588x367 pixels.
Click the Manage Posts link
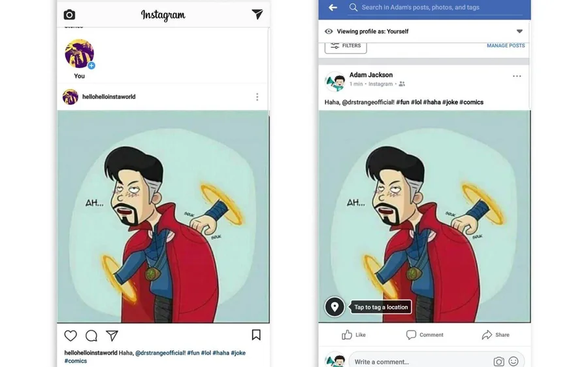(506, 46)
